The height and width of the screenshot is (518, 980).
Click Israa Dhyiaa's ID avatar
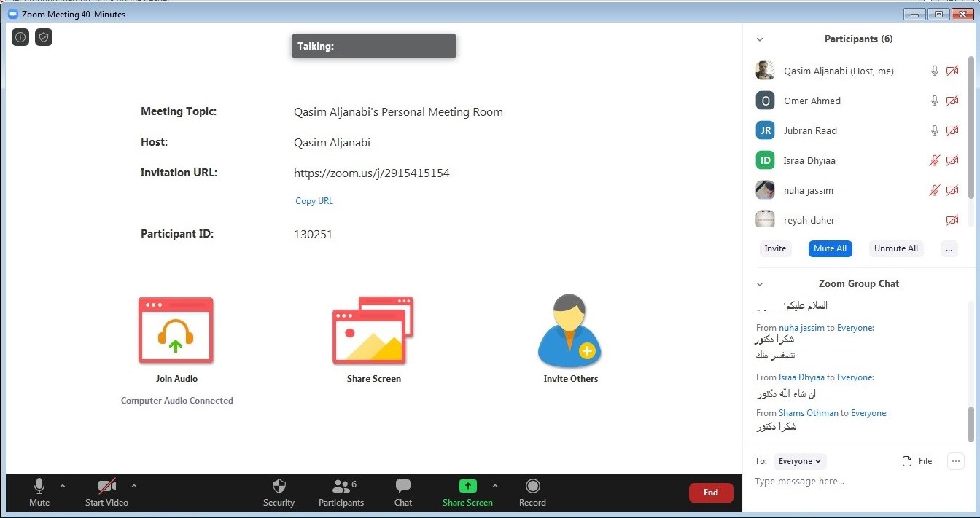pos(765,160)
